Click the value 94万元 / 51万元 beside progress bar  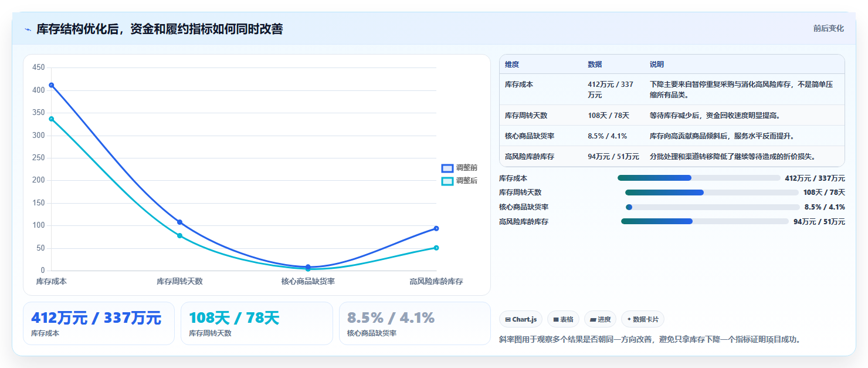point(819,222)
